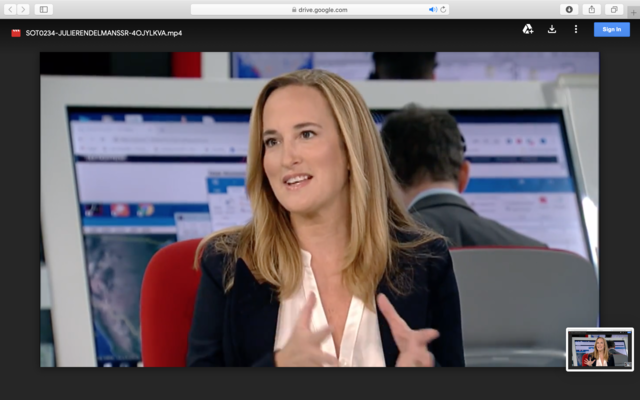
Task: Reload the page in Safari
Action: (443, 9)
